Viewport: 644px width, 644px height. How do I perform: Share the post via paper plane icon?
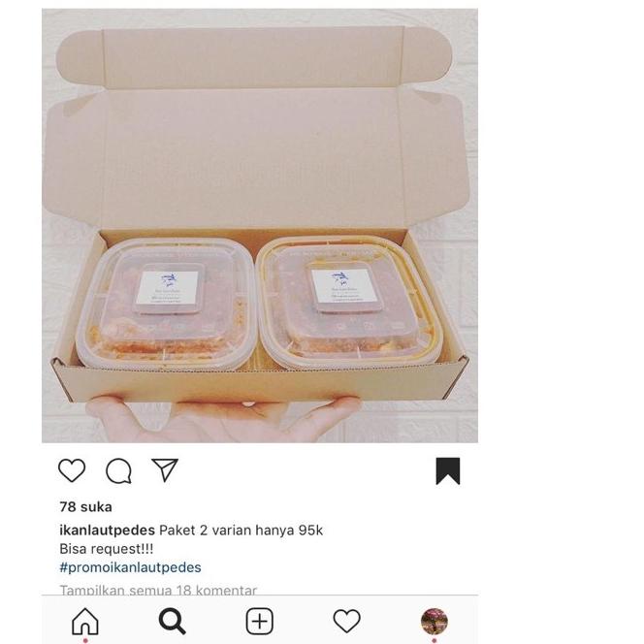click(165, 470)
